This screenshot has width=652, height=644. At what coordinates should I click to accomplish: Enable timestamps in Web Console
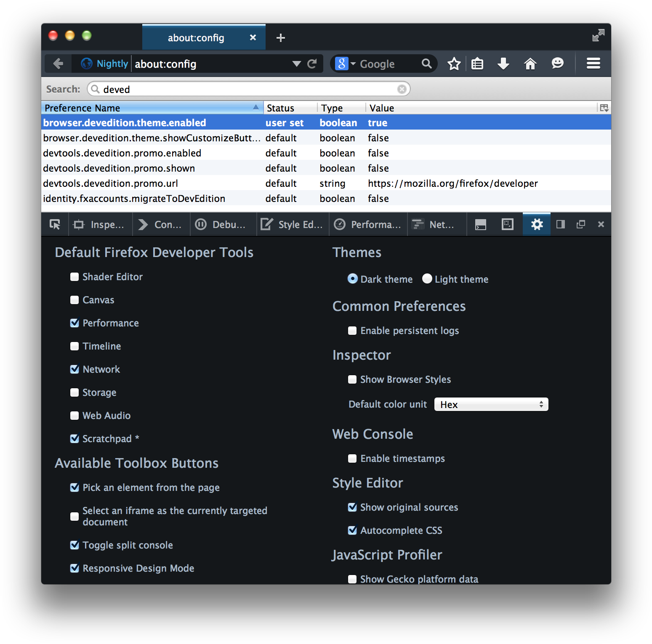pos(352,458)
